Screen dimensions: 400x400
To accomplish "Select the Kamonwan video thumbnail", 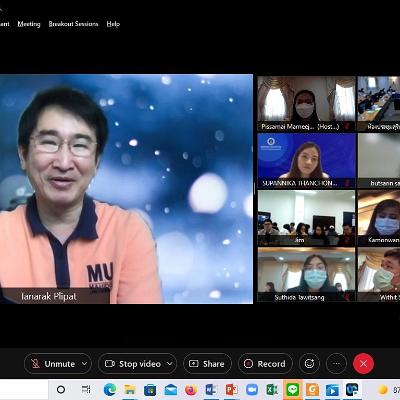I will (x=379, y=218).
